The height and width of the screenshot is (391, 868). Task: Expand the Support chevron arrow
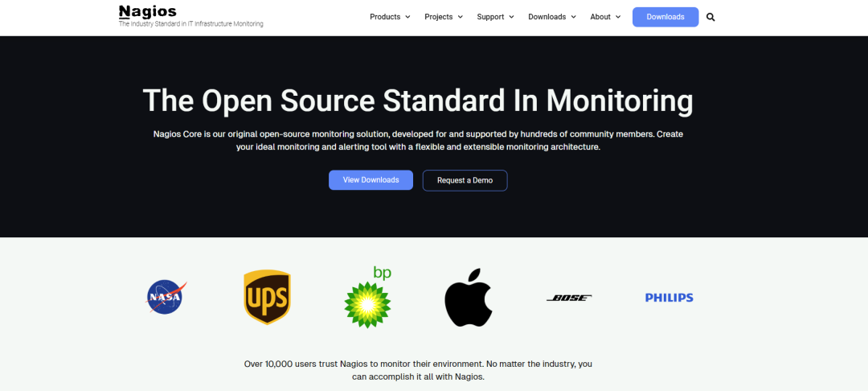[511, 17]
